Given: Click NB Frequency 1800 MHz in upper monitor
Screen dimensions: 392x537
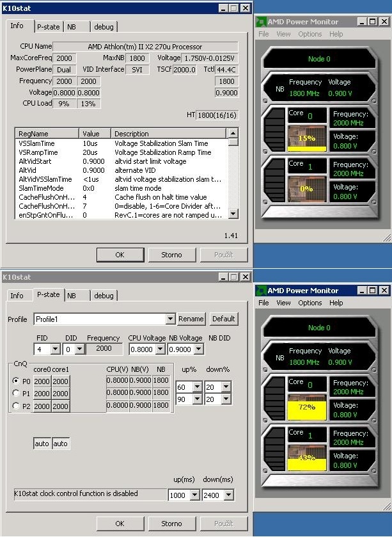Looking at the screenshot, I should point(304,93).
